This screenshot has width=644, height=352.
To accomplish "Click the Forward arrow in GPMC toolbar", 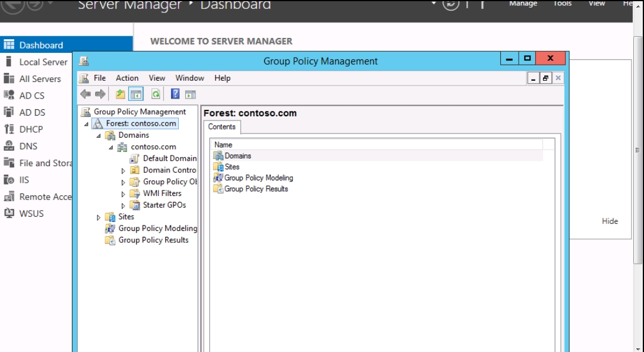I will click(100, 94).
